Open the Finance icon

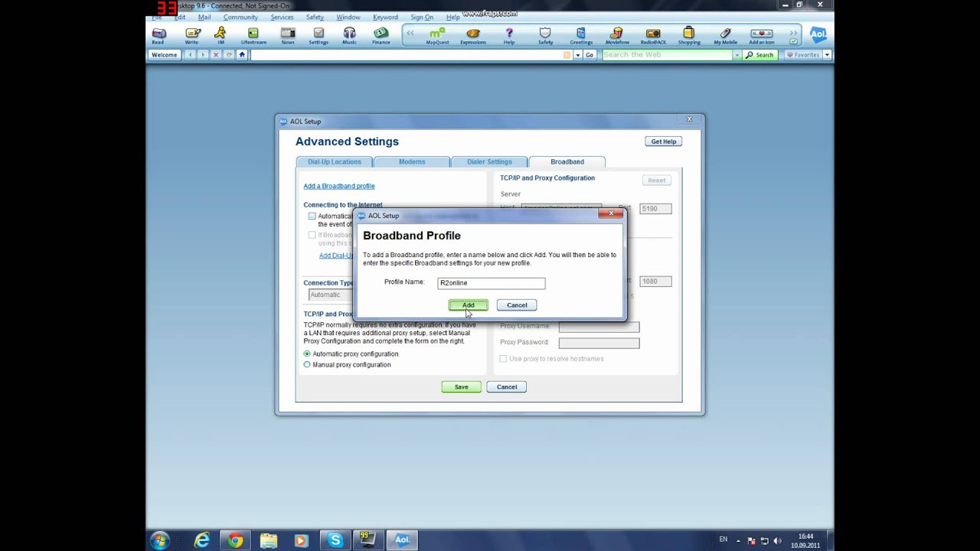pyautogui.click(x=381, y=36)
